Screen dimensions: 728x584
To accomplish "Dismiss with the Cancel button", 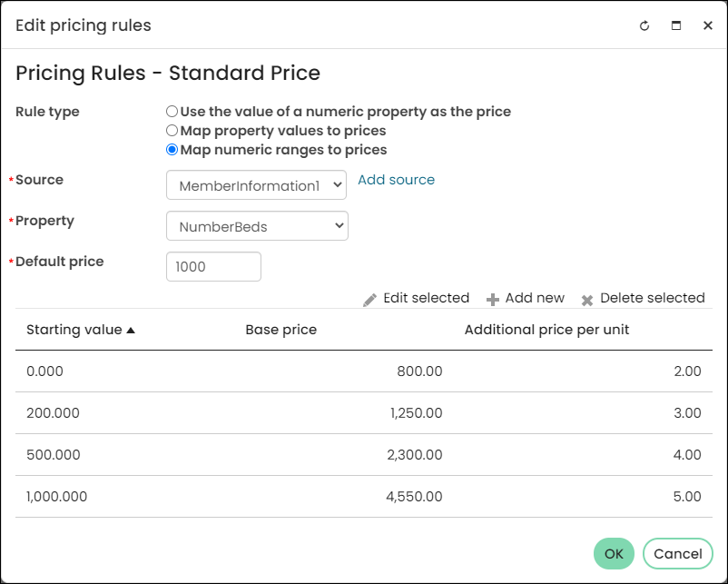I will tap(678, 553).
